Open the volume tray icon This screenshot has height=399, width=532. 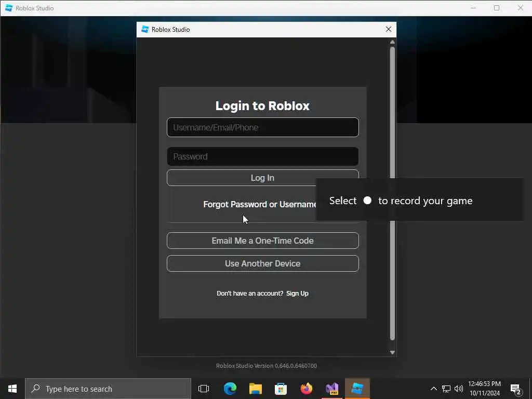click(459, 389)
